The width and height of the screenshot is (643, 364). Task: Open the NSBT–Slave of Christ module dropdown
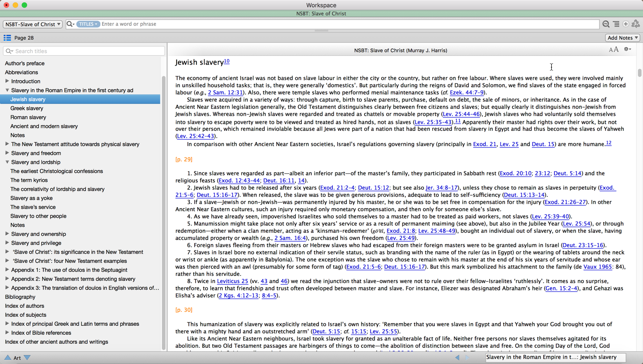(x=32, y=24)
